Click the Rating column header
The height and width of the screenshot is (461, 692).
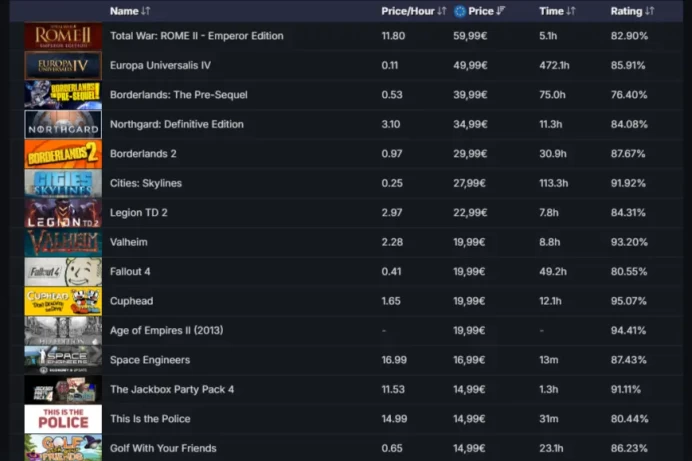point(626,11)
